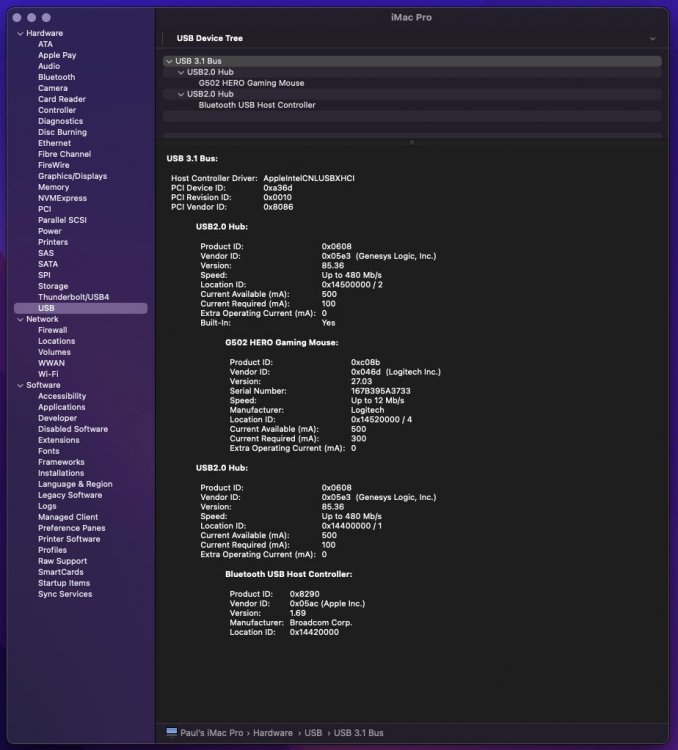Open Developer under Software

click(57, 419)
